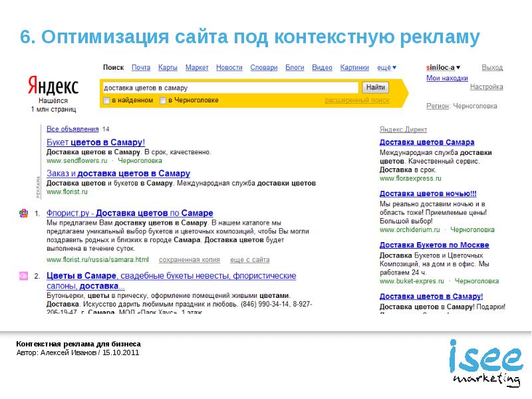
Task: Open the 'Карты' tab
Action: [x=168, y=68]
